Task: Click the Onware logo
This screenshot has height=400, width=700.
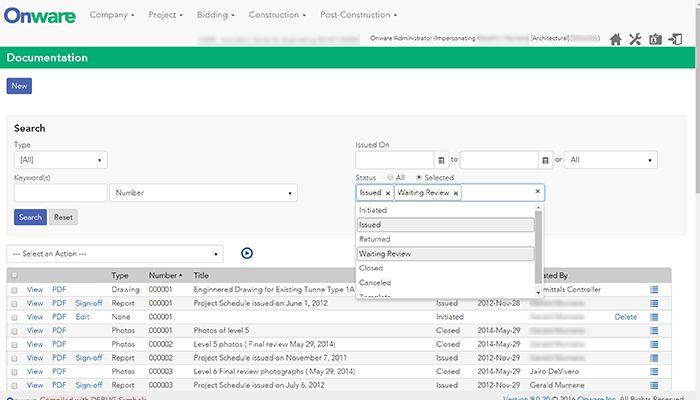Action: click(x=40, y=16)
